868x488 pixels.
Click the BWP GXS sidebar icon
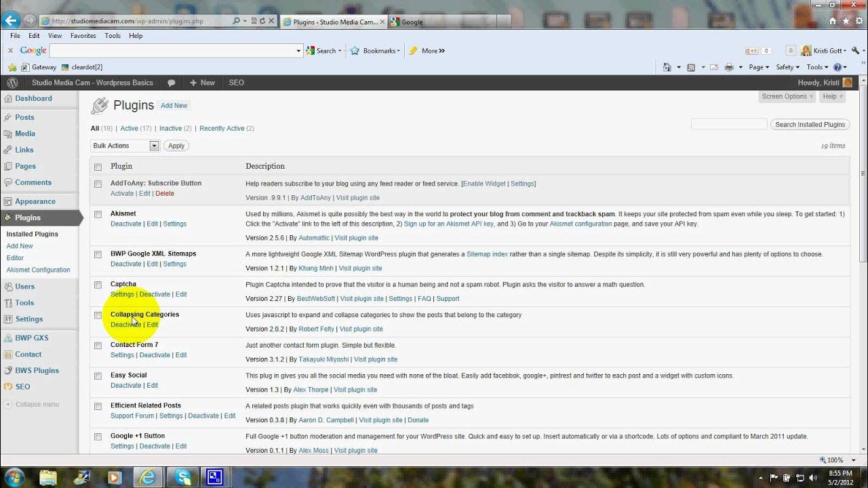pyautogui.click(x=8, y=338)
